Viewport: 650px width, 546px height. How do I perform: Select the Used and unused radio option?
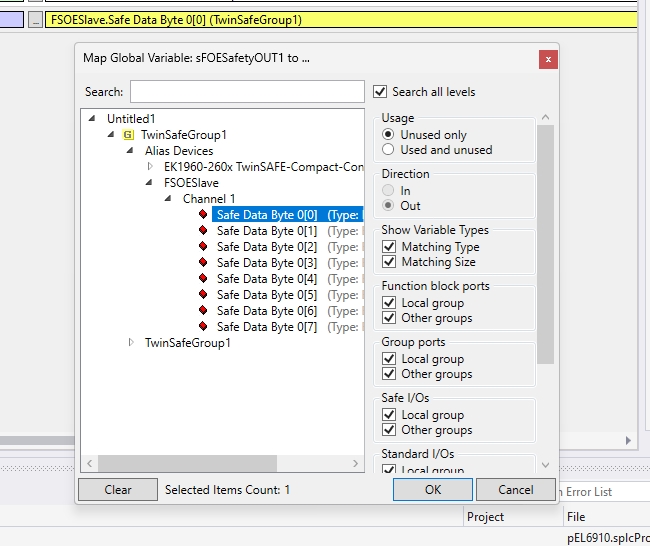[389, 150]
